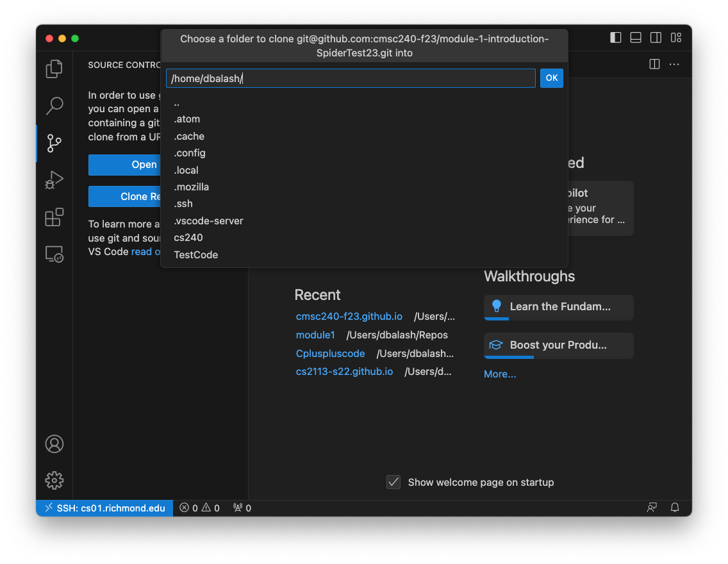
Task: Open the editor More Actions ellipsis
Action: [674, 64]
